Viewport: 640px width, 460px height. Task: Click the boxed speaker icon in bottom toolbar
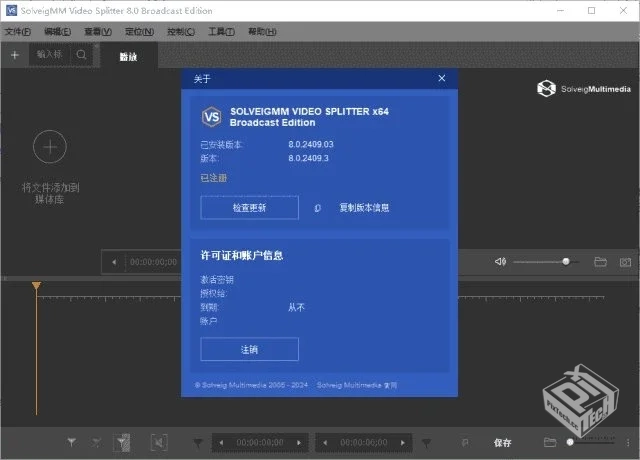click(x=159, y=442)
